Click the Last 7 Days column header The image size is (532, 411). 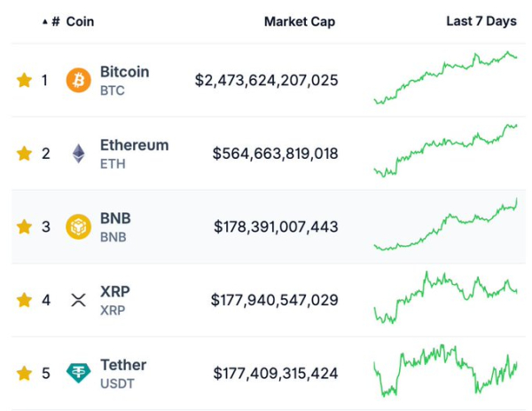[x=481, y=21]
